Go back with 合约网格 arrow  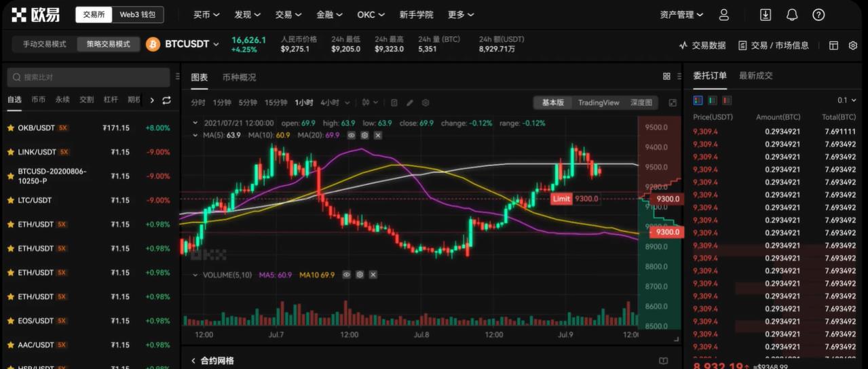coord(193,361)
